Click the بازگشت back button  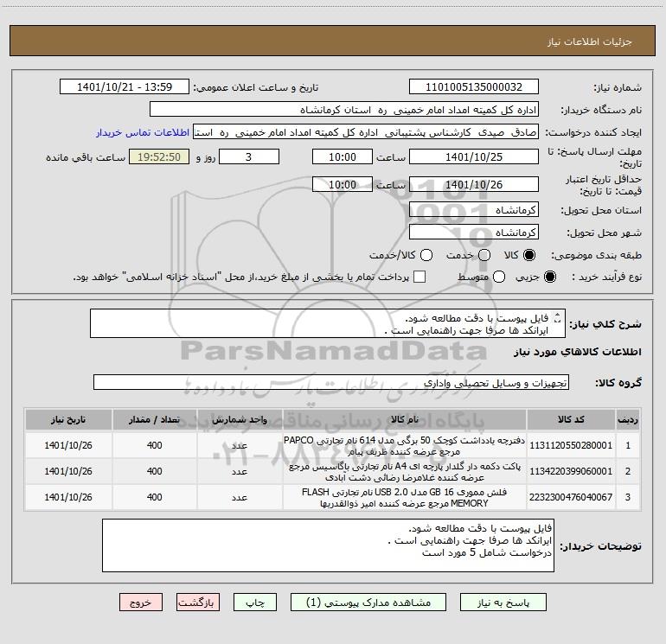(198, 603)
